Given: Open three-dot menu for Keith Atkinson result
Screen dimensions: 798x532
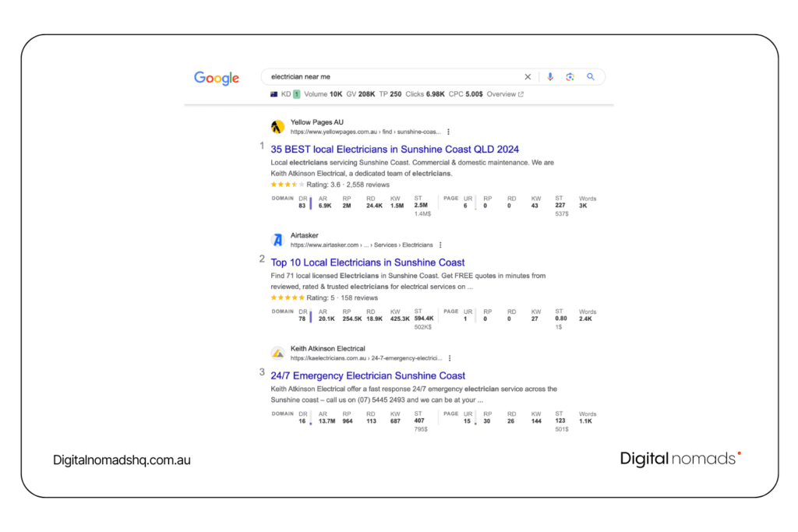Looking at the screenshot, I should [450, 358].
